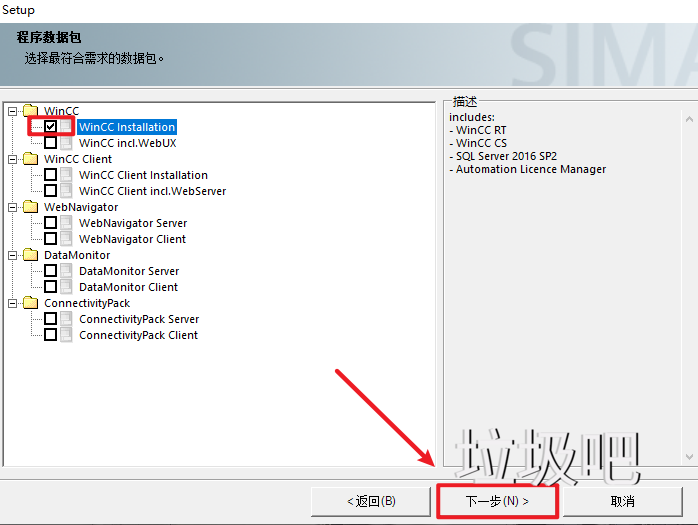Collapse the WebNavigator tree node
Image resolution: width=698 pixels, height=525 pixels.
[13, 207]
